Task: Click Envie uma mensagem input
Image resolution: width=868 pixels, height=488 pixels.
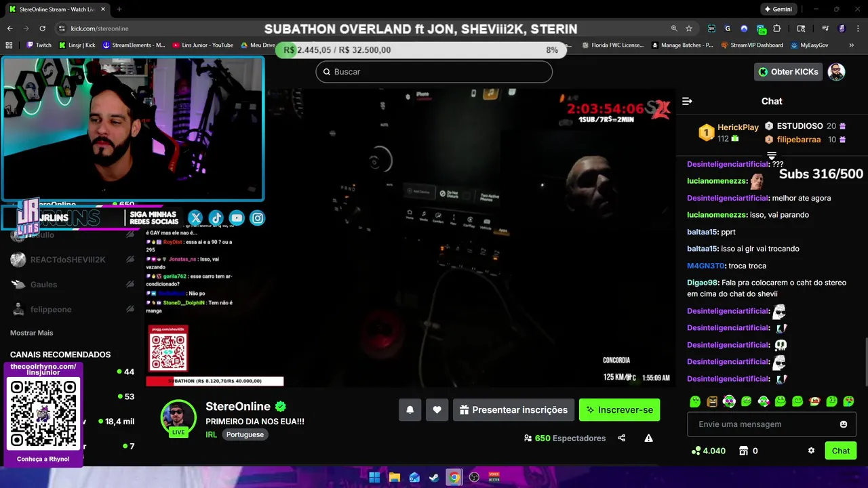Action: click(x=772, y=424)
